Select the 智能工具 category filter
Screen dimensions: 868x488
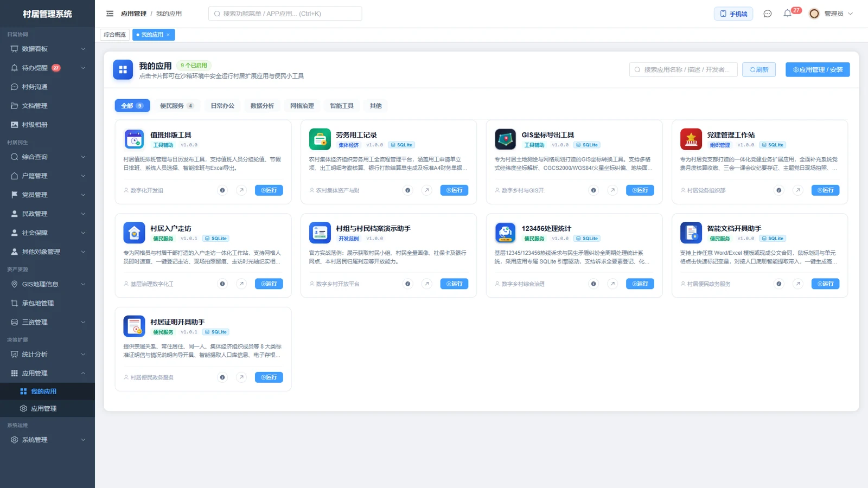tap(342, 106)
